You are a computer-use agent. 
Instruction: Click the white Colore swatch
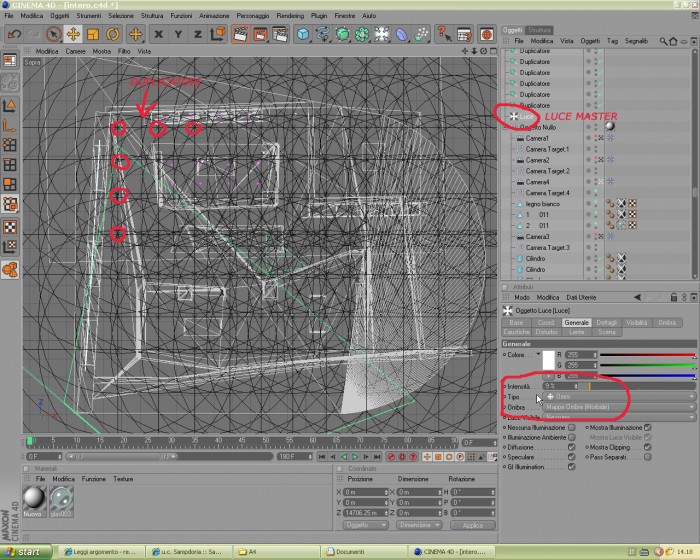click(548, 360)
